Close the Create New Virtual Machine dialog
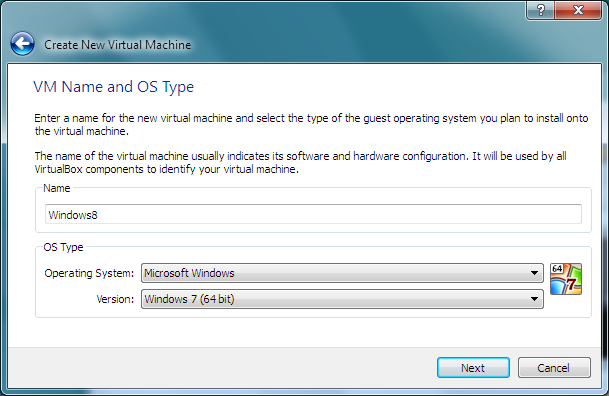Screen dimensions: 609x396 point(578,10)
